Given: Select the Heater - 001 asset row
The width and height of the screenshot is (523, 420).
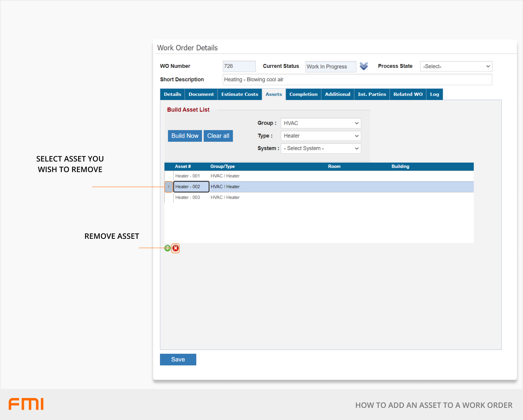Looking at the screenshot, I should (188, 176).
